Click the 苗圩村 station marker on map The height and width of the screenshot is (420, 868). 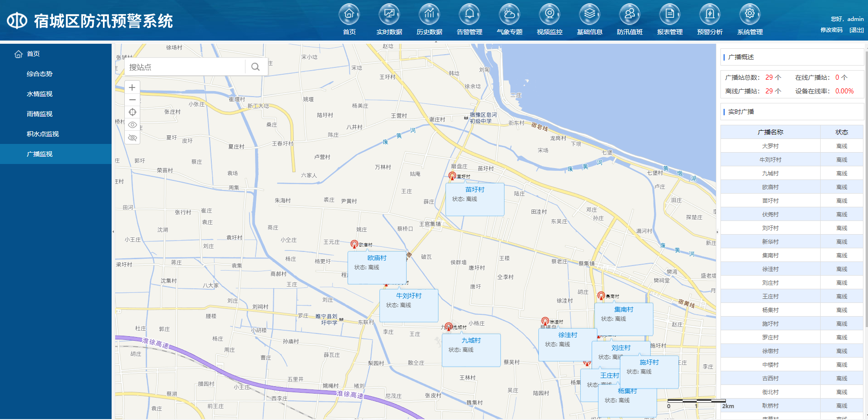click(452, 176)
